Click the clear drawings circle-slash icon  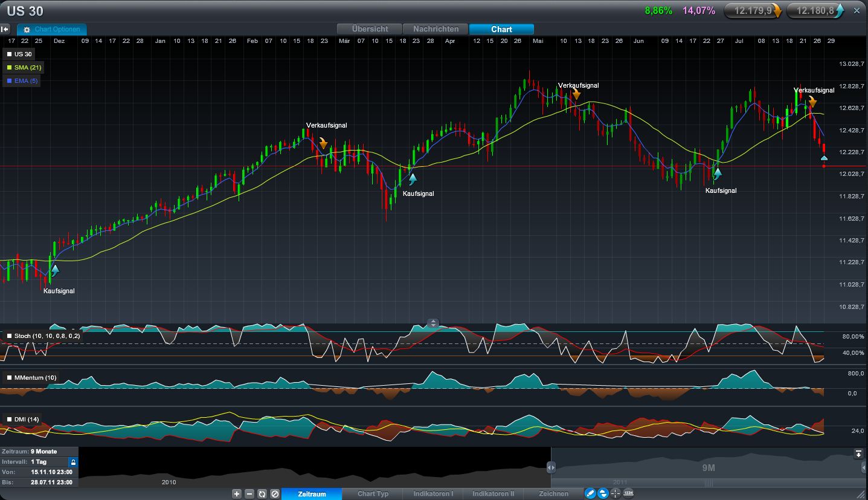(274, 494)
